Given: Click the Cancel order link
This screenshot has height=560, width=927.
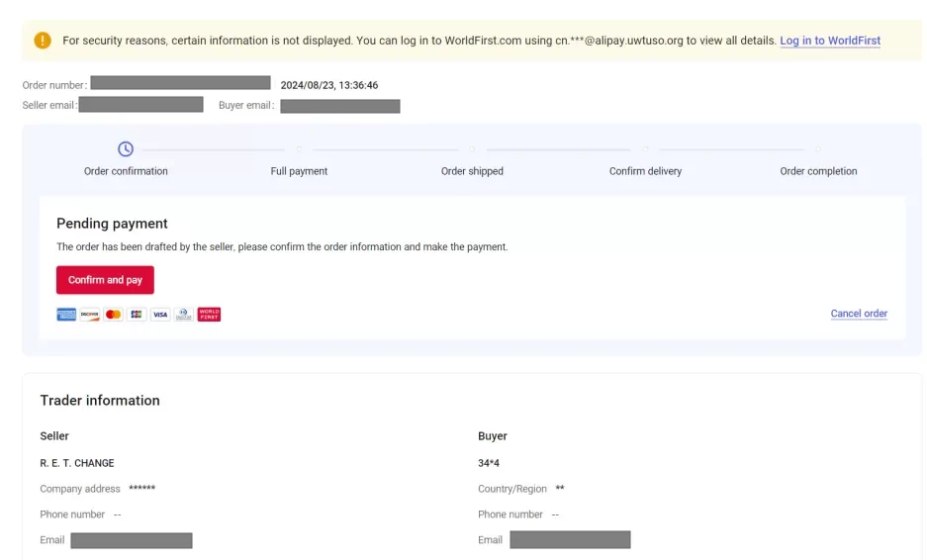Looking at the screenshot, I should click(x=859, y=314).
